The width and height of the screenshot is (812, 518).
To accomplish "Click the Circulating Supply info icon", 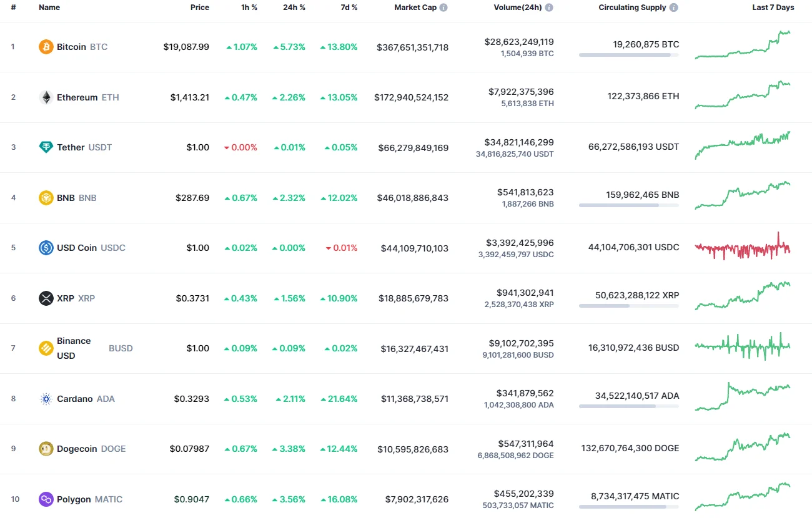I will 673,7.
